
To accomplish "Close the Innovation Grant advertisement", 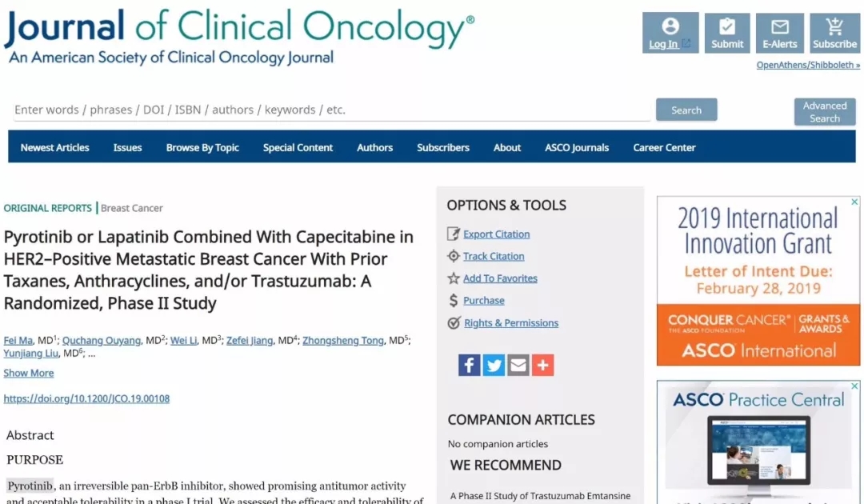I will (854, 202).
